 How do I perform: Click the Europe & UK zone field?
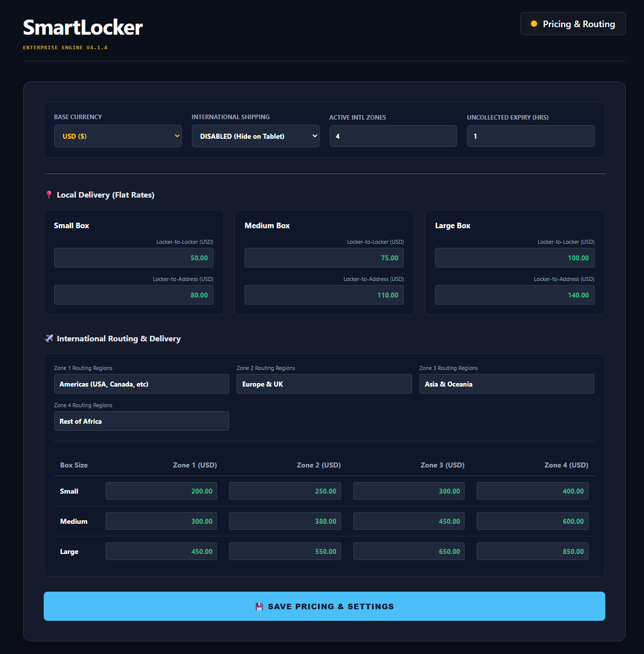(x=324, y=384)
